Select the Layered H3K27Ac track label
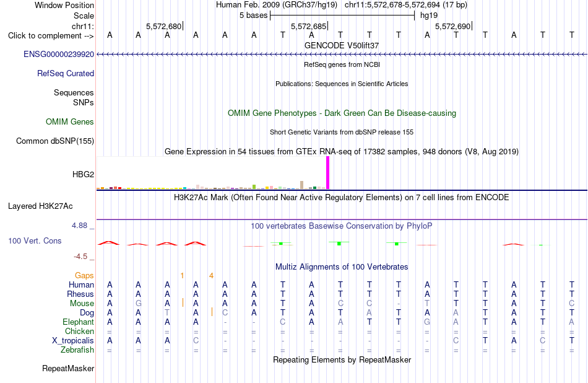The height and width of the screenshot is (383, 588). tap(40, 206)
